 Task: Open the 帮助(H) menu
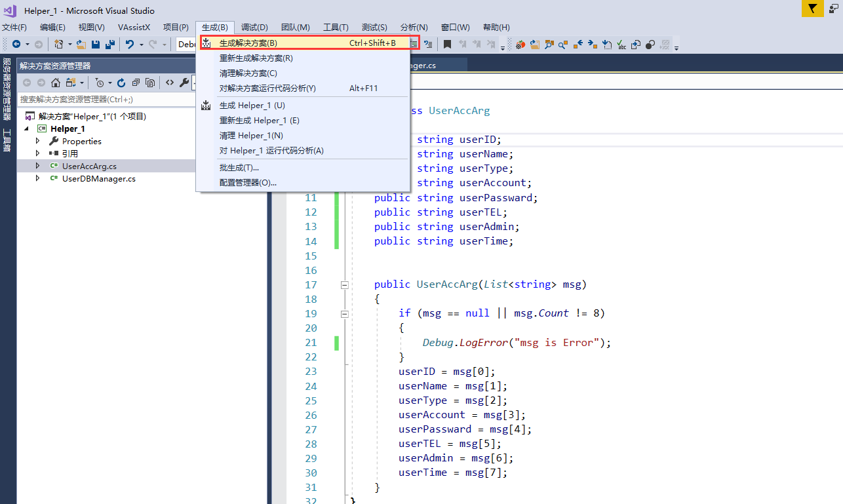point(496,27)
